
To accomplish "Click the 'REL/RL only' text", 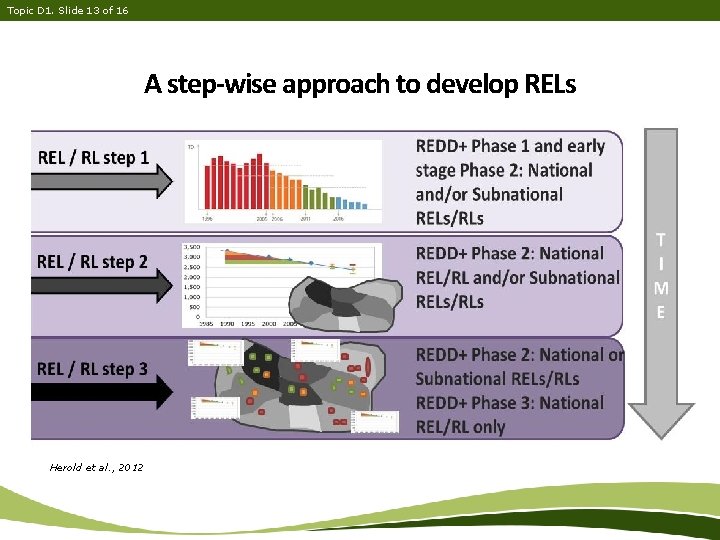I will (x=460, y=427).
